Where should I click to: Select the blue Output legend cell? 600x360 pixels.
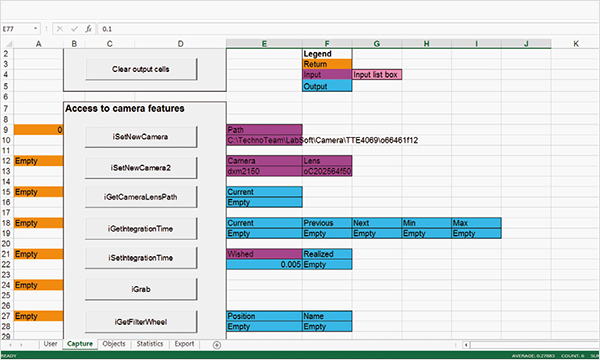pos(327,86)
